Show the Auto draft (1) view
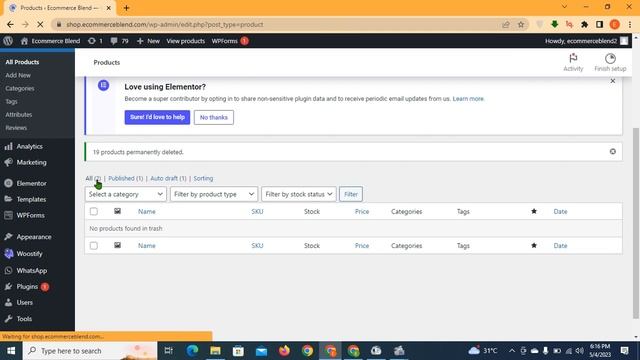Viewport: 640px width, 360px height. click(x=168, y=178)
